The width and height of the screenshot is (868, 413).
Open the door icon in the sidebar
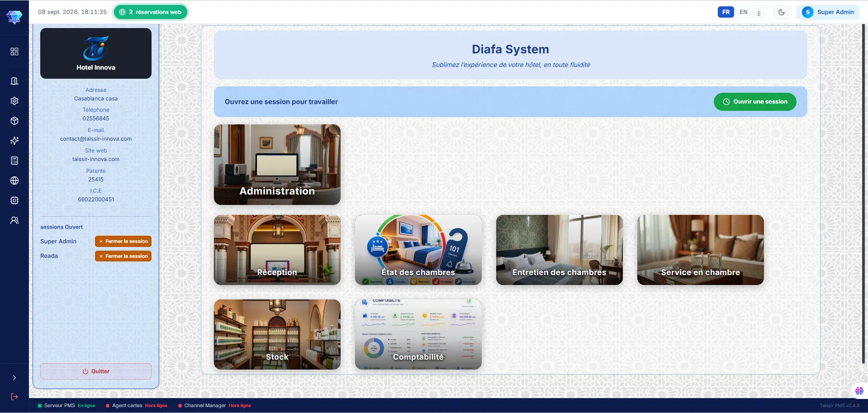click(x=14, y=81)
